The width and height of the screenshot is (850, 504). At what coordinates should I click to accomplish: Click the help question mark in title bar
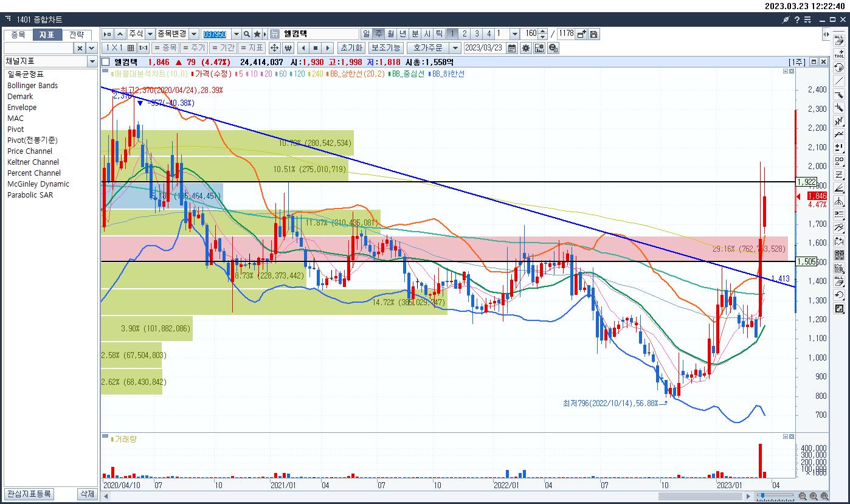click(796, 19)
